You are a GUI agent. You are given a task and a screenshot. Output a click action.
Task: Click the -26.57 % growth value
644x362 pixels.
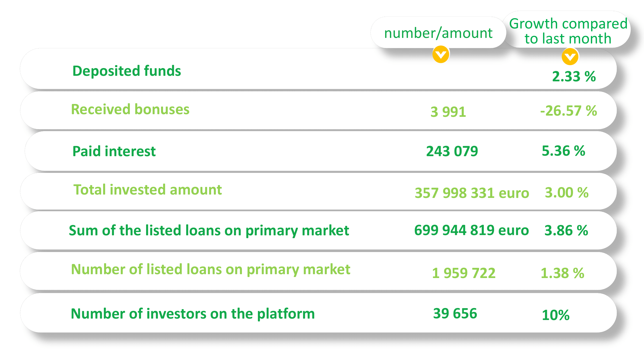568,111
